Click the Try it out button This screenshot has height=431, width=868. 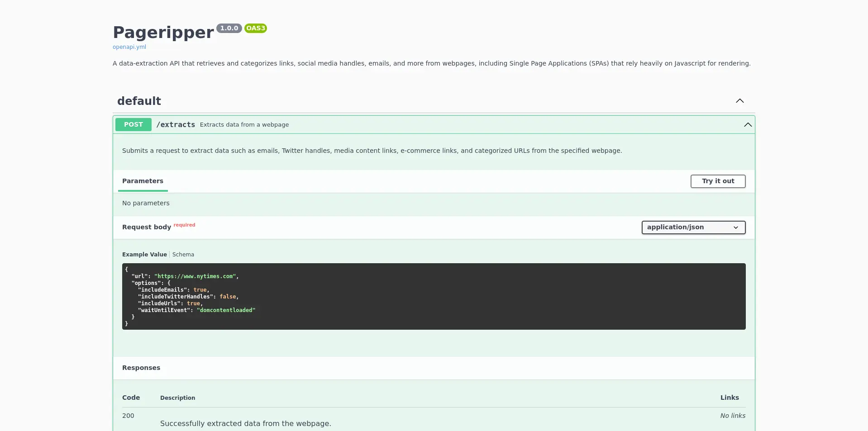coord(718,181)
